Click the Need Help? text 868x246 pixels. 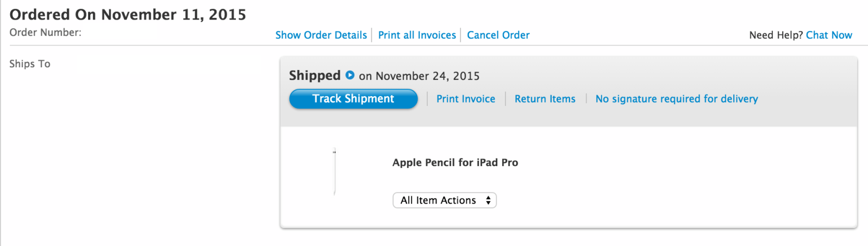point(776,35)
